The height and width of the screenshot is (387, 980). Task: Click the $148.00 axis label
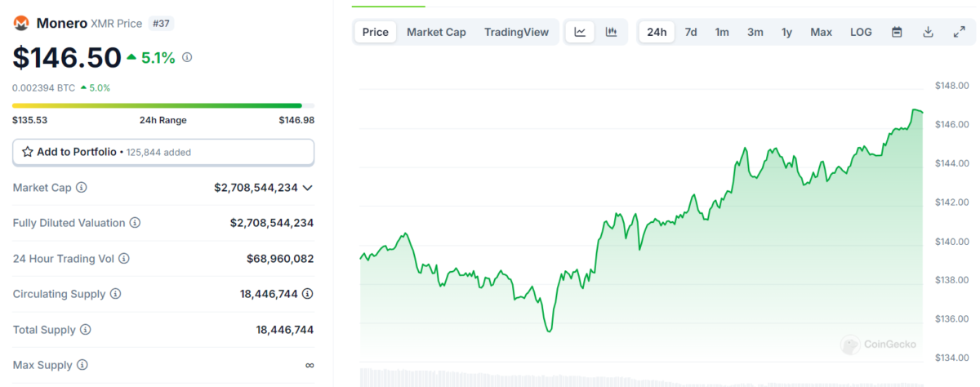[x=951, y=86]
